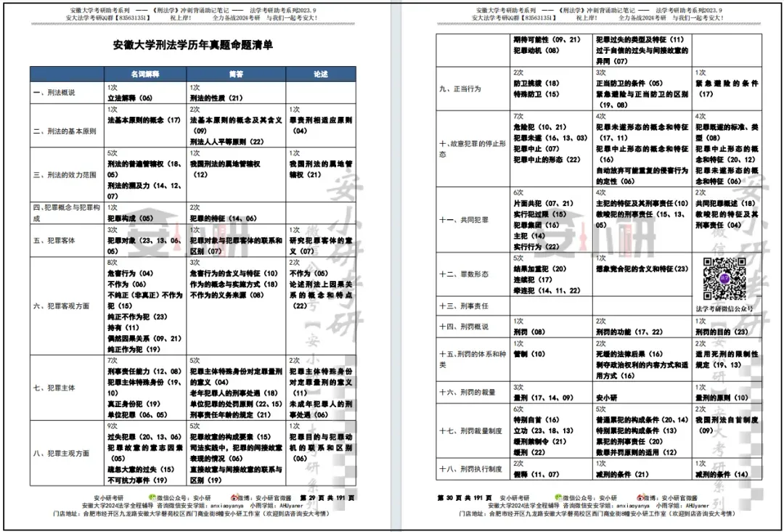The image size is (784, 532).
Task: Click 不可抗力事件（19）
Action: coord(137,480)
